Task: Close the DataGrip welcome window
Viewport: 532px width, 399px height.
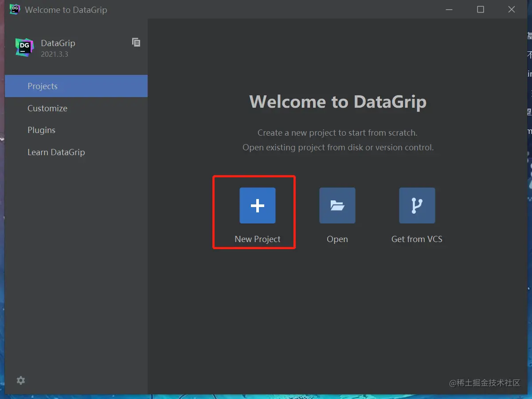Action: (x=512, y=9)
